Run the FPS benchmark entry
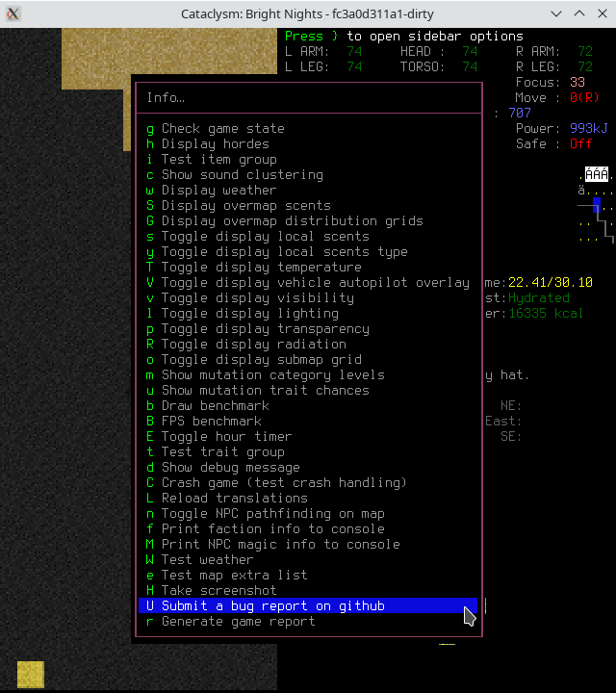This screenshot has height=693, width=616. coord(308,422)
